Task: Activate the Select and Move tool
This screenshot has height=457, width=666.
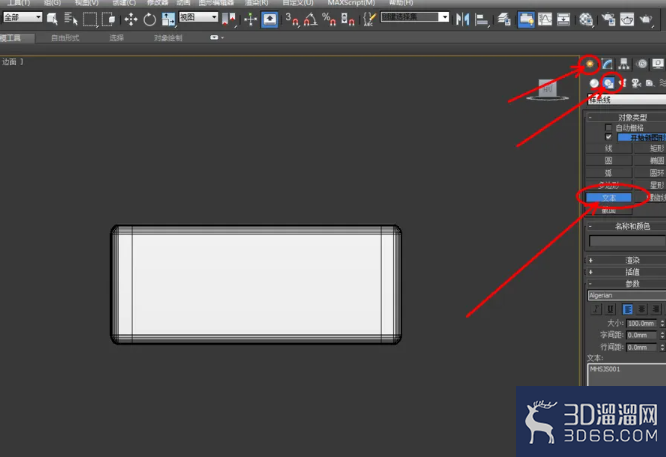Action: click(x=131, y=19)
